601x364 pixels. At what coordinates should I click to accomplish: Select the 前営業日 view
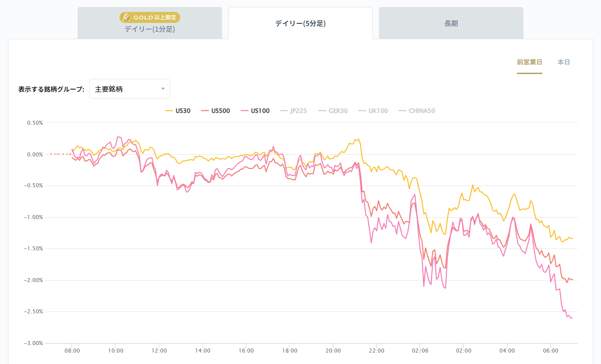(x=529, y=62)
